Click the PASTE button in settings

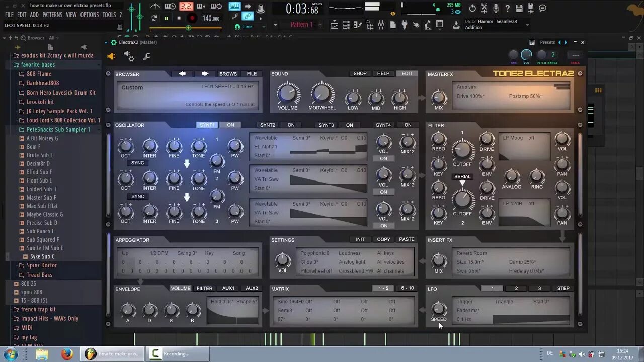407,239
